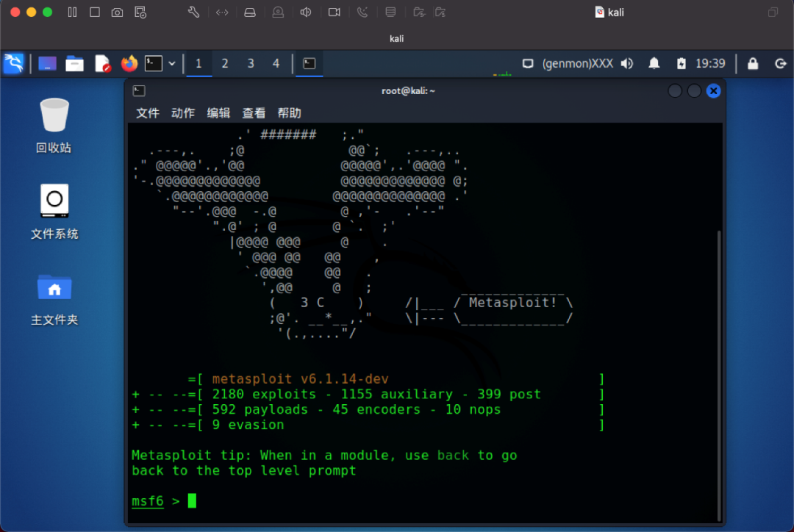Click the metasploit v6.1.14-dev version text
This screenshot has width=794, height=532.
[x=300, y=379]
